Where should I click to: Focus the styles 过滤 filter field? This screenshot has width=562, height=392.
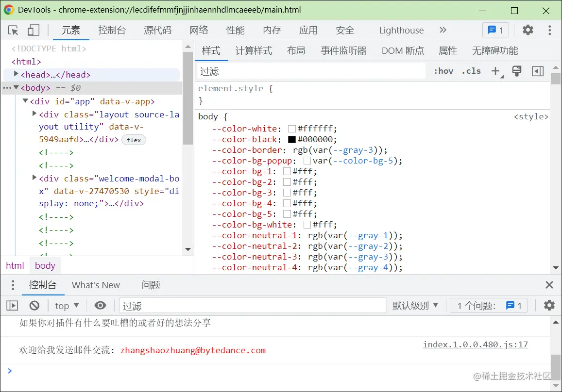tap(311, 71)
